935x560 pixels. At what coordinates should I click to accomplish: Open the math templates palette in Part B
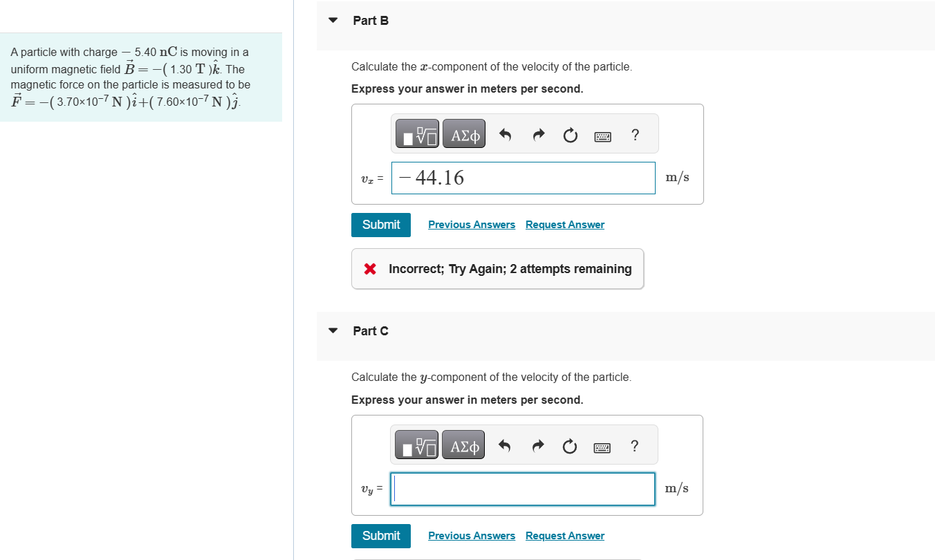pyautogui.click(x=417, y=133)
